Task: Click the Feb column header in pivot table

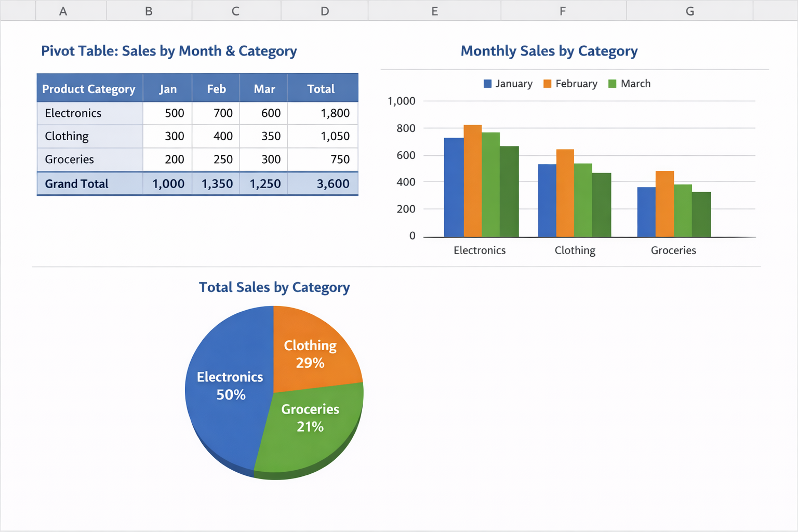Action: coord(216,89)
